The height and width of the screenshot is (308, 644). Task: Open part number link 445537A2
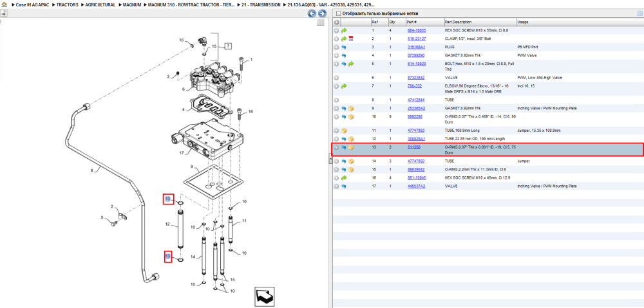click(415, 186)
